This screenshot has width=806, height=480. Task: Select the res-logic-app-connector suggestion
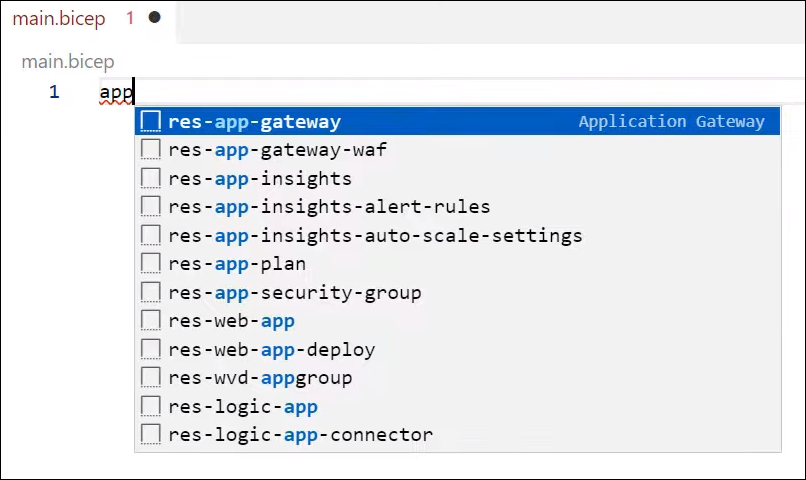300,435
